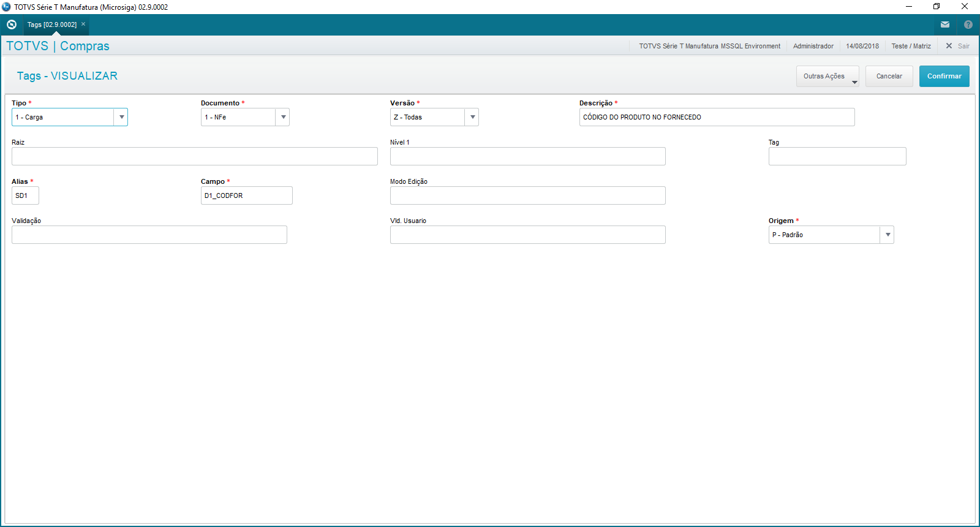Click into the Tag field

click(837, 156)
